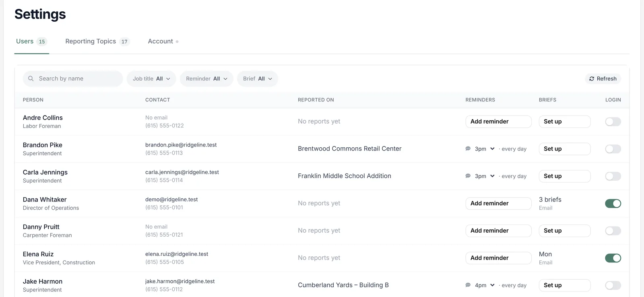The width and height of the screenshot is (644, 297).
Task: Open the Job title filter dropdown
Action: (x=151, y=79)
